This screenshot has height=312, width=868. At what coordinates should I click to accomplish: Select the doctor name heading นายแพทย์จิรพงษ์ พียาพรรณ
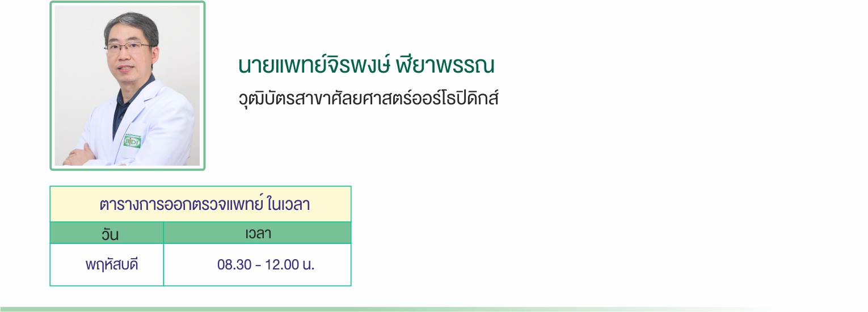tap(366, 66)
